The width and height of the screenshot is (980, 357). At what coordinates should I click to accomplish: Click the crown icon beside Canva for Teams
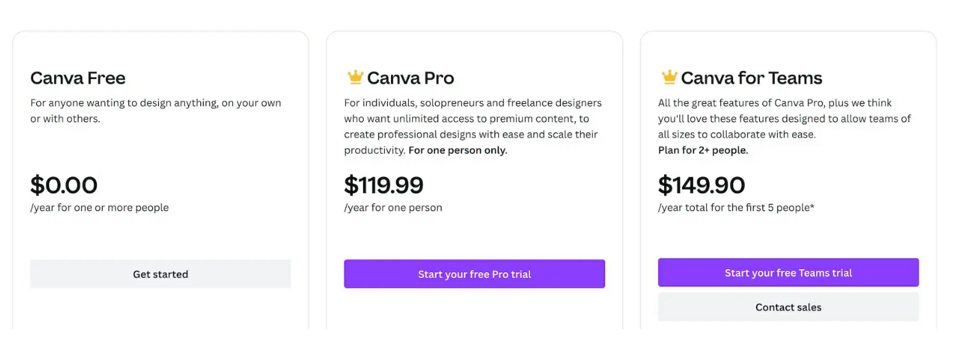(669, 78)
